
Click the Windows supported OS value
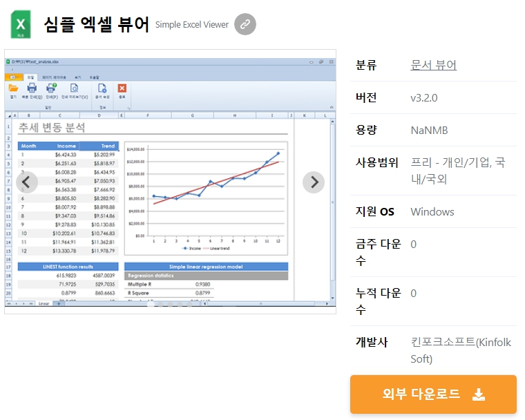pos(432,211)
